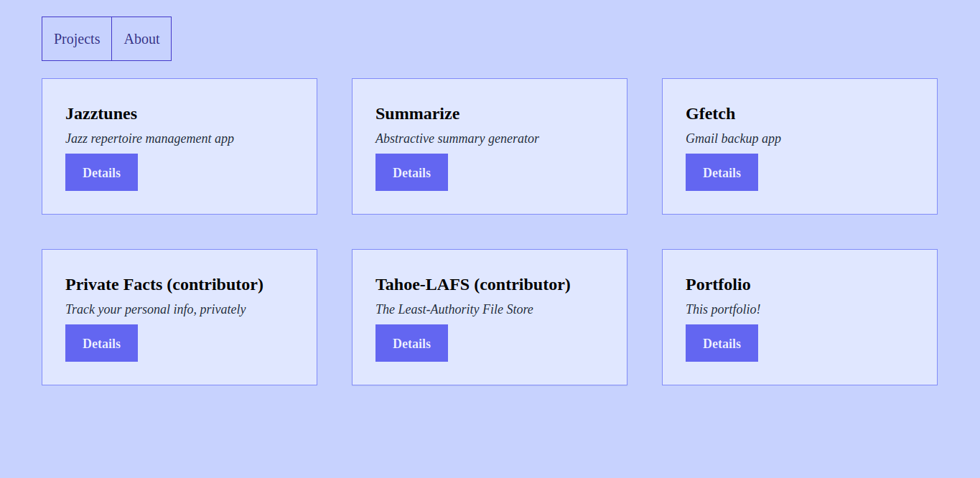Click the Gfetch heading
Viewport: 980px width, 478px height.
pos(710,113)
